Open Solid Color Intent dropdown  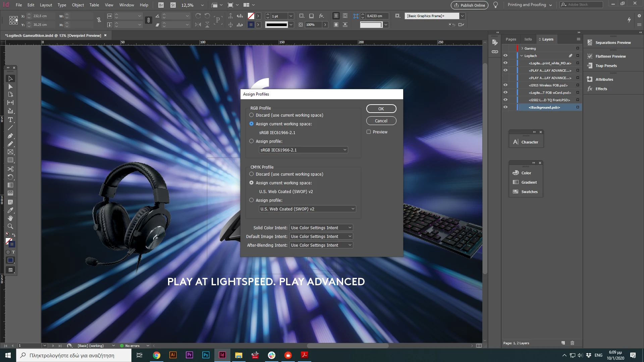[x=321, y=228]
